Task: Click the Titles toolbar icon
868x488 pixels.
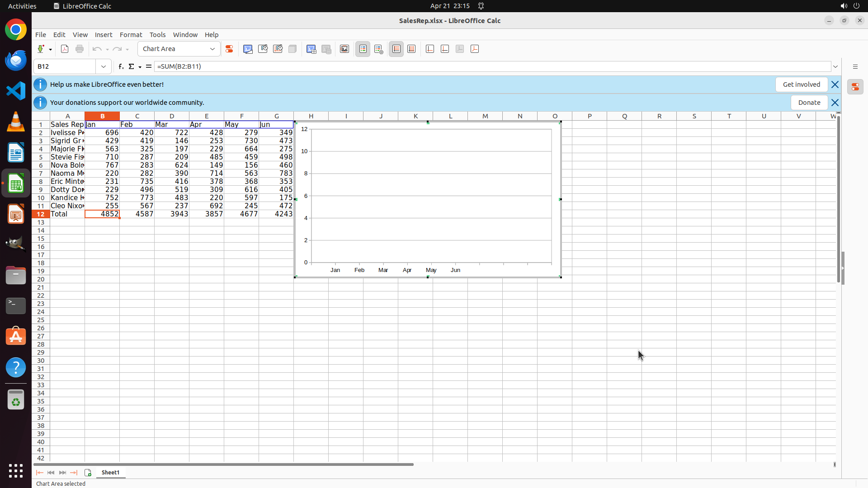Action: (x=344, y=49)
